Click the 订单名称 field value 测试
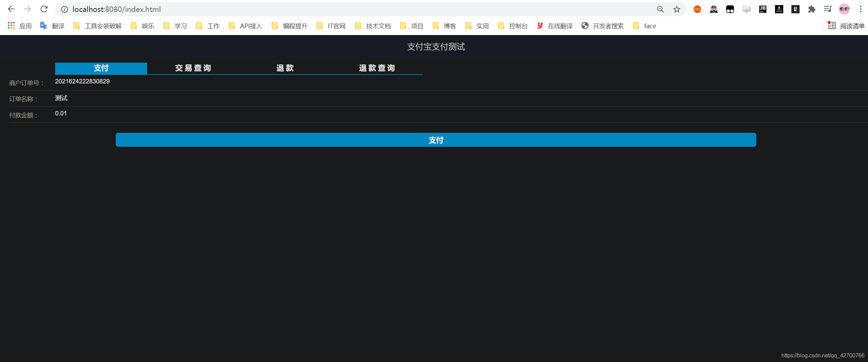868x362 pixels. (x=61, y=98)
